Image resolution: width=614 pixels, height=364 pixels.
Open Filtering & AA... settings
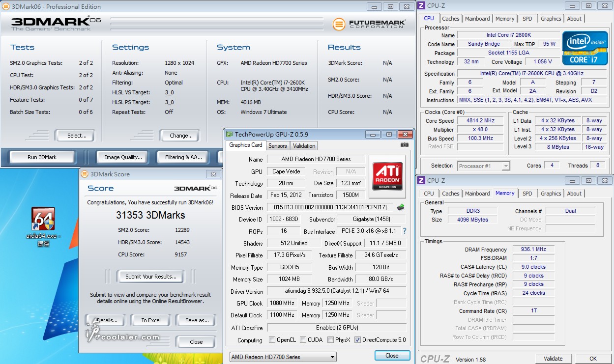pos(183,157)
